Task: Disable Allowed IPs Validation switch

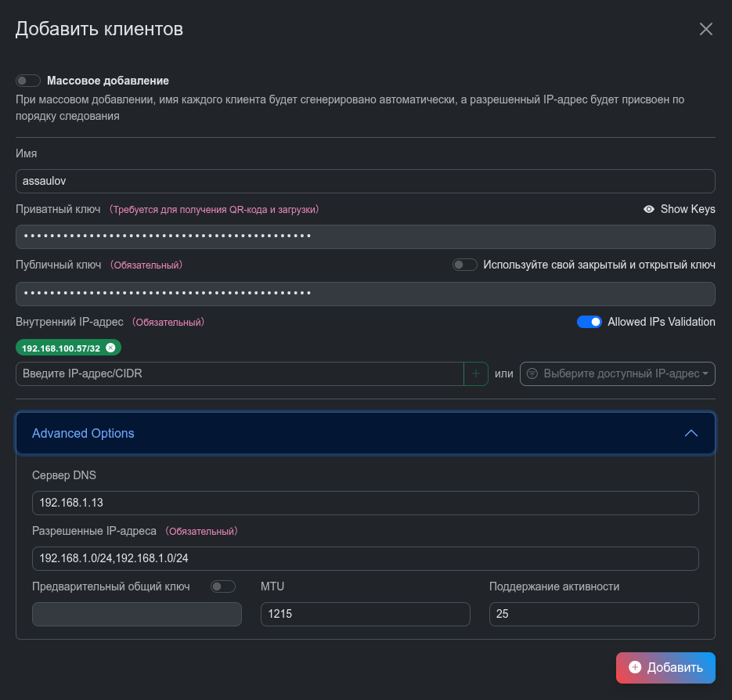Action: coord(589,322)
